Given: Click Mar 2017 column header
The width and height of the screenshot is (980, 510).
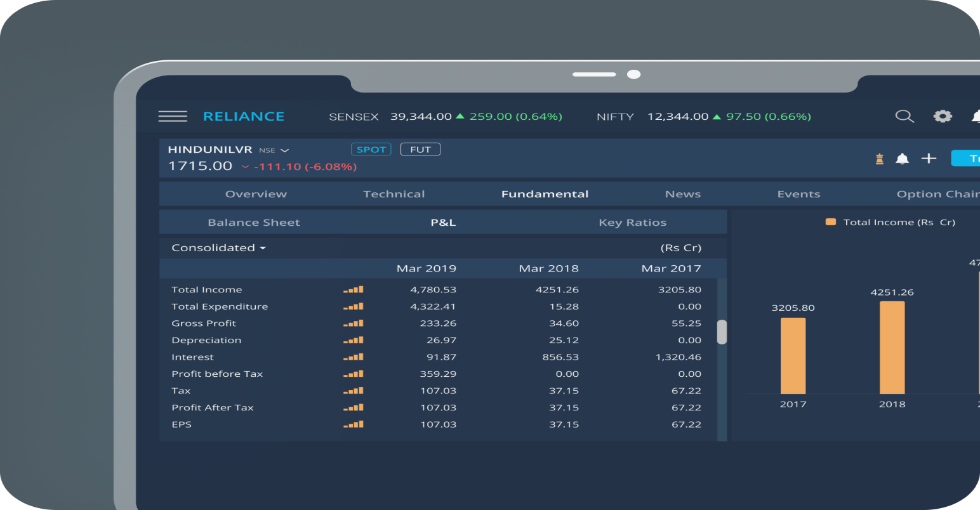Looking at the screenshot, I should (x=672, y=268).
